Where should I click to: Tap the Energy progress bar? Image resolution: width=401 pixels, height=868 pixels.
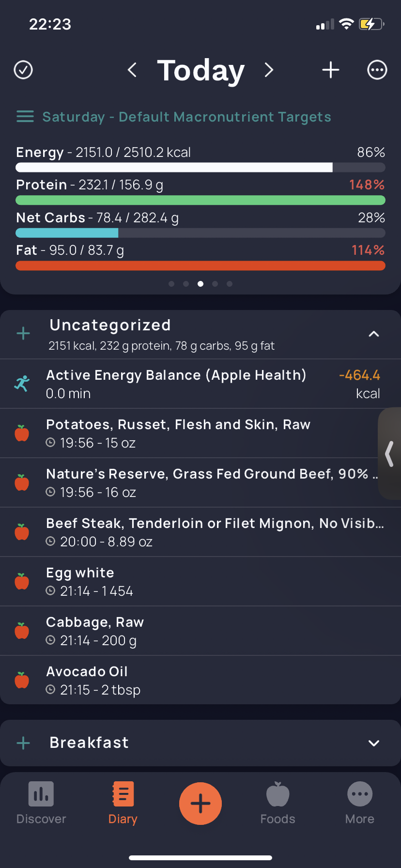[x=200, y=168]
